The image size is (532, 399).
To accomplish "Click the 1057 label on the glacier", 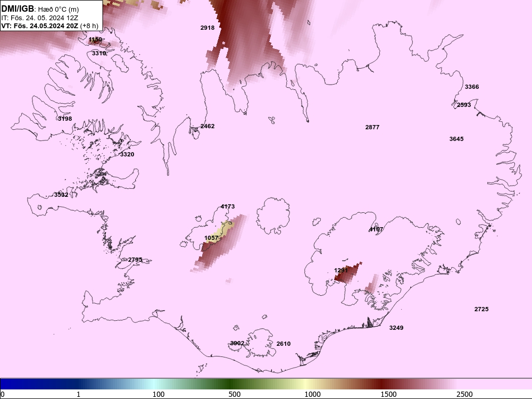I will [x=211, y=238].
